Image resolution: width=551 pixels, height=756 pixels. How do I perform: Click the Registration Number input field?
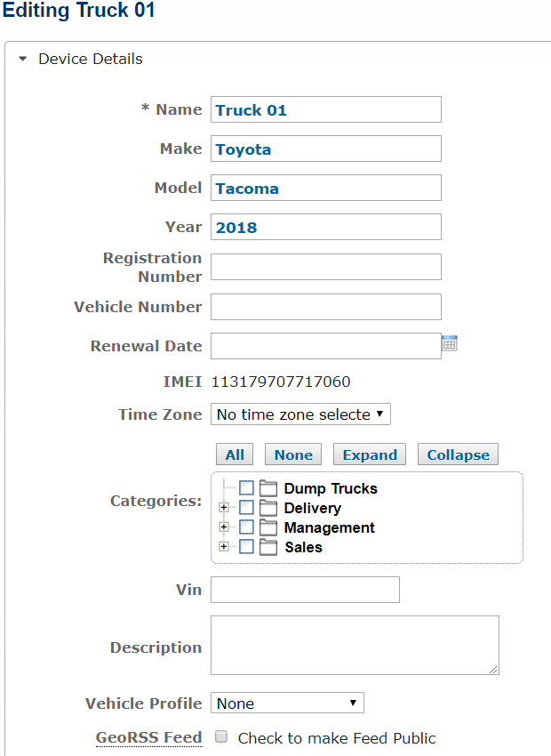(x=326, y=267)
